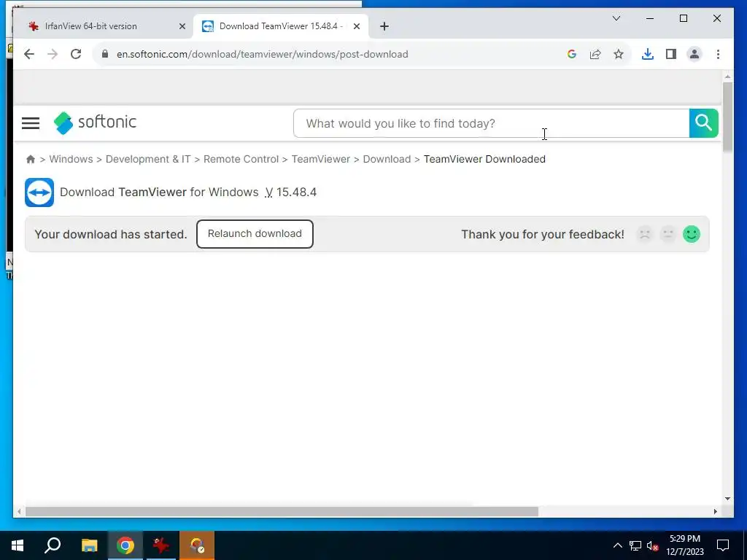
Task: Click the version 15.48.4 text
Action: [290, 192]
